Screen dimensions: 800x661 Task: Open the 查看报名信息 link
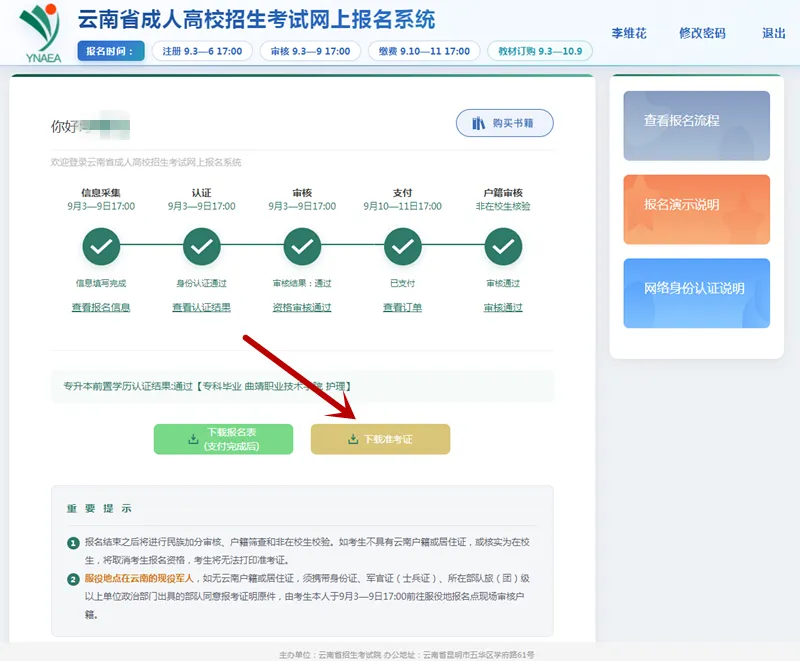[x=101, y=307]
